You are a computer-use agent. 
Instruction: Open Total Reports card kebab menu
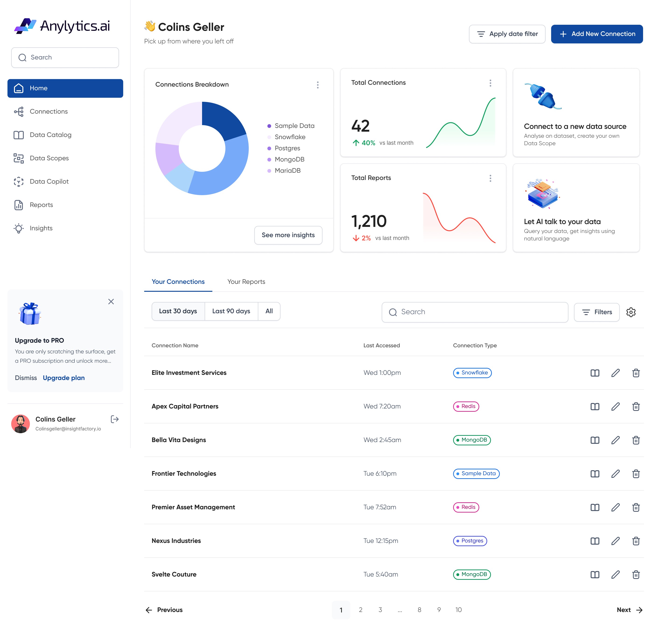coord(490,178)
